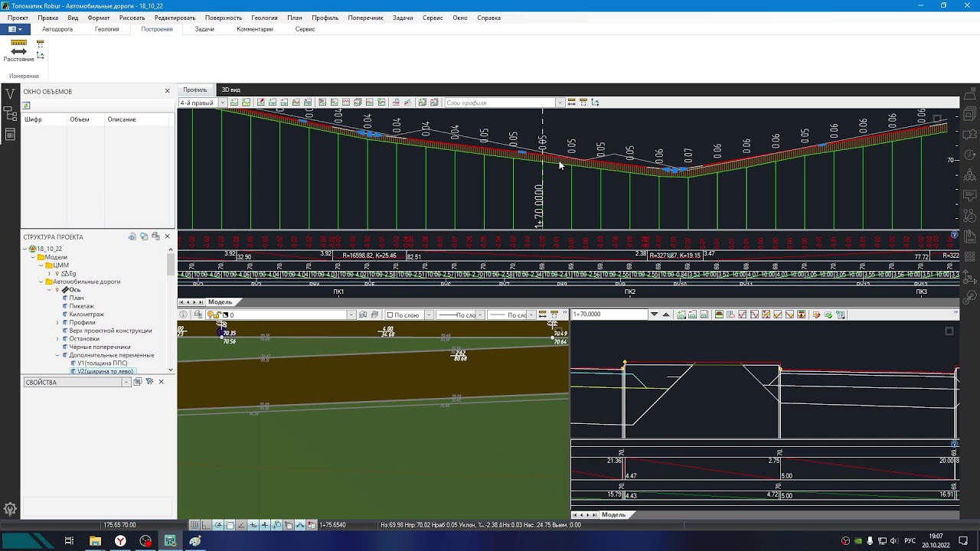Click the filter icon in Свойства panel header

tap(149, 382)
